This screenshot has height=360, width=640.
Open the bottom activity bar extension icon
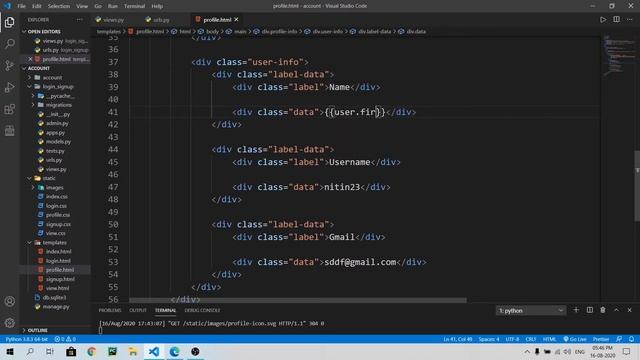pos(9,131)
